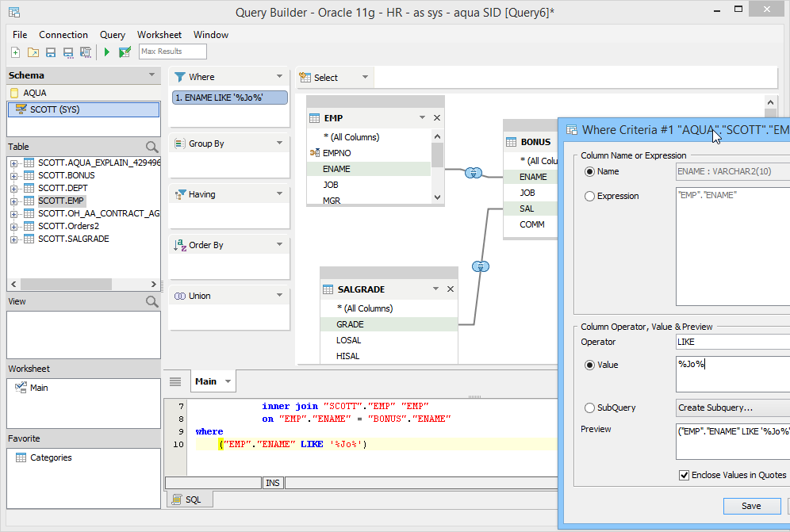The width and height of the screenshot is (790, 532).
Task: Click the Save As toolbar icon
Action: (68, 52)
